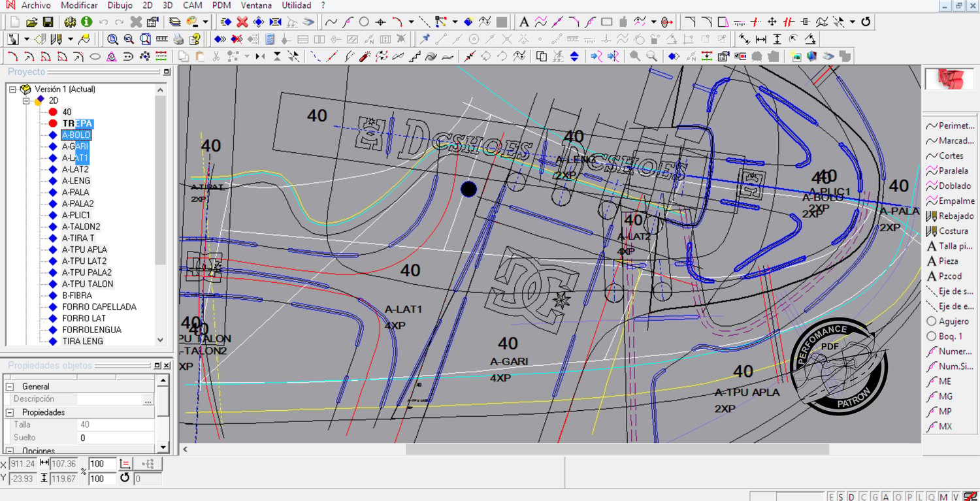
Task: Select the text tool letter A icon
Action: coord(524,22)
